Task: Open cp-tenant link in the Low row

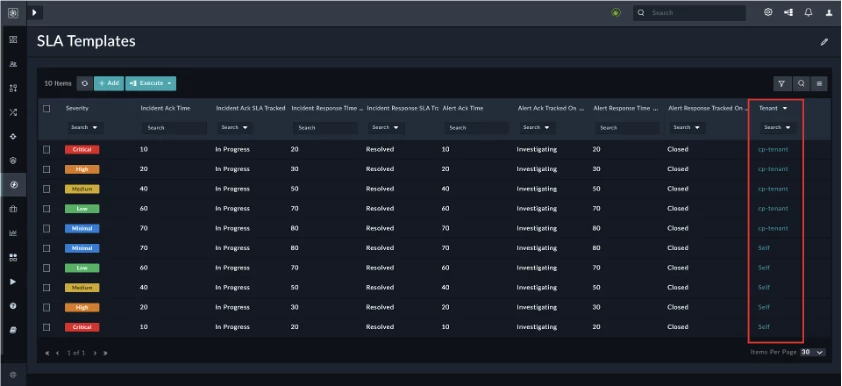Action: tap(773, 208)
